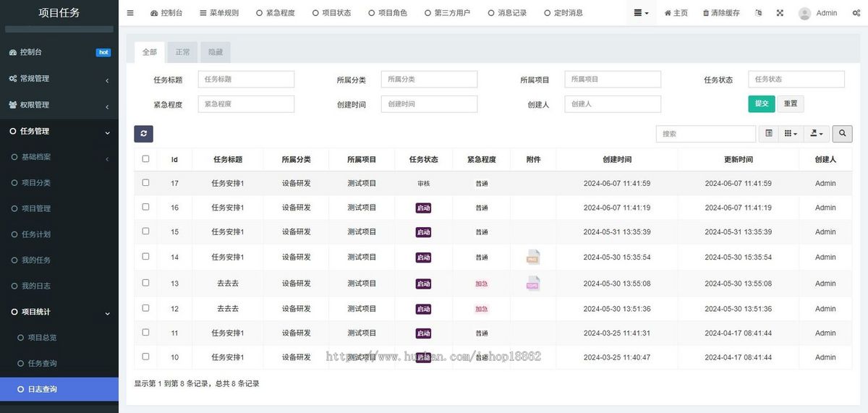The height and width of the screenshot is (413, 868).
Task: Check the row with Id 11
Action: pyautogui.click(x=145, y=333)
